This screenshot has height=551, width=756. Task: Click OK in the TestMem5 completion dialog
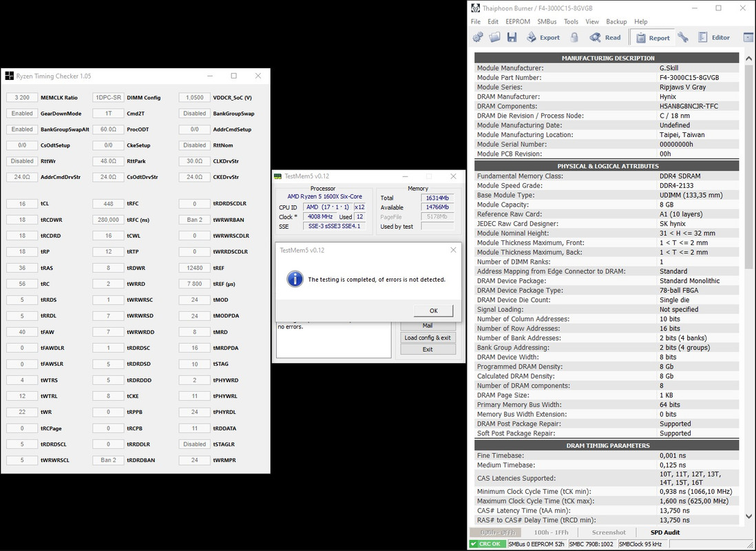tap(434, 311)
